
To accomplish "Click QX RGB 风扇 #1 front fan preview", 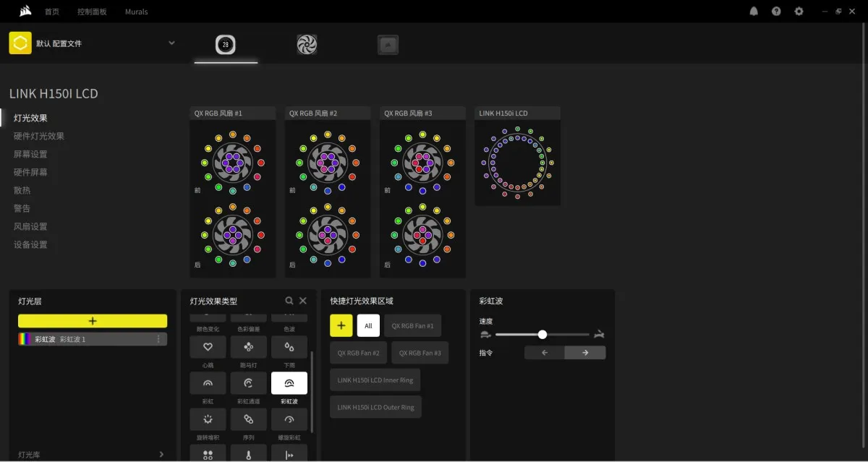I will click(232, 163).
